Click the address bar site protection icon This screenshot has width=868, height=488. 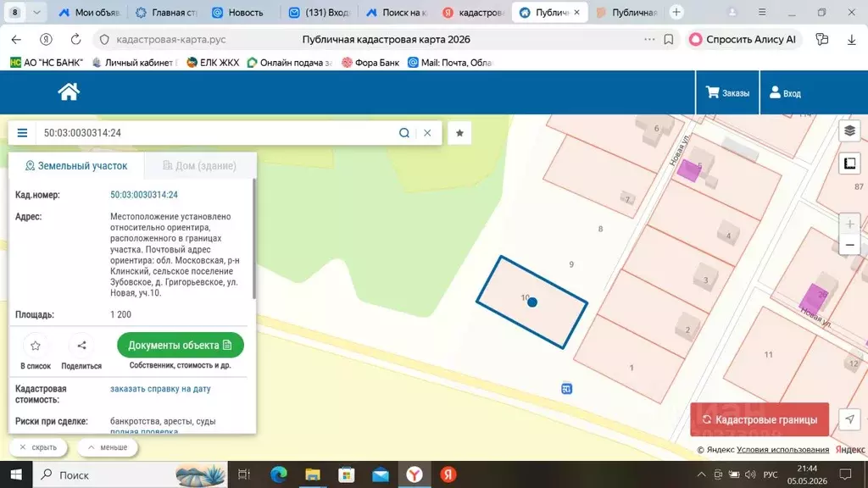pos(104,39)
